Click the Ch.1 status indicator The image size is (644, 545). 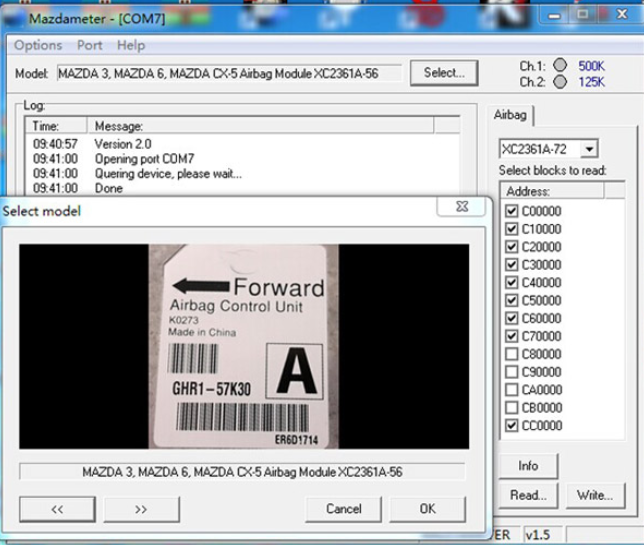(560, 65)
